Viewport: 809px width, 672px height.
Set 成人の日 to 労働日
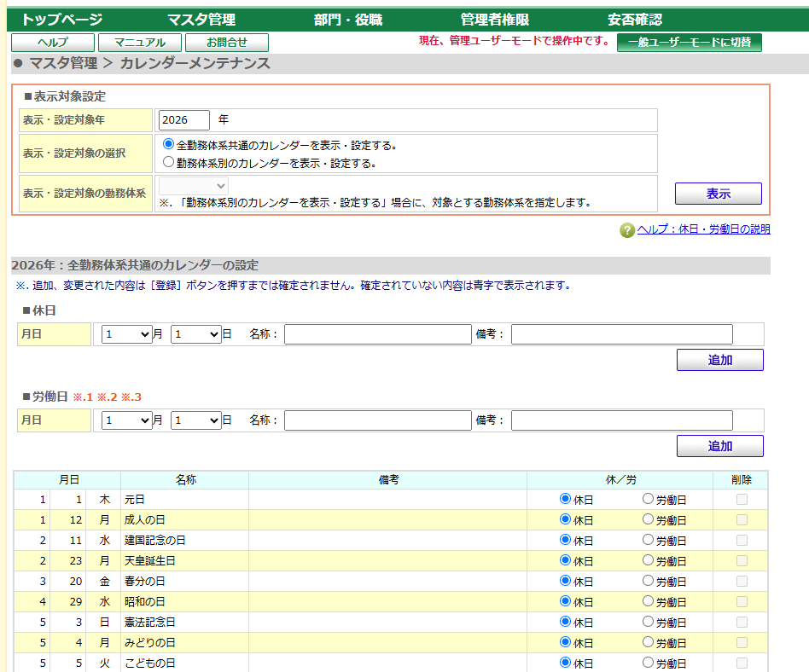(x=648, y=519)
